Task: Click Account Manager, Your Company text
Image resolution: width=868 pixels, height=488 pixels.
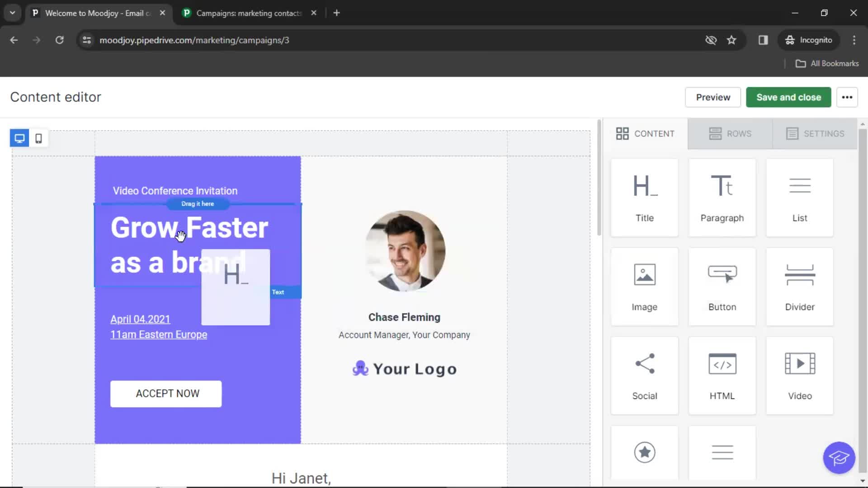Action: (404, 335)
